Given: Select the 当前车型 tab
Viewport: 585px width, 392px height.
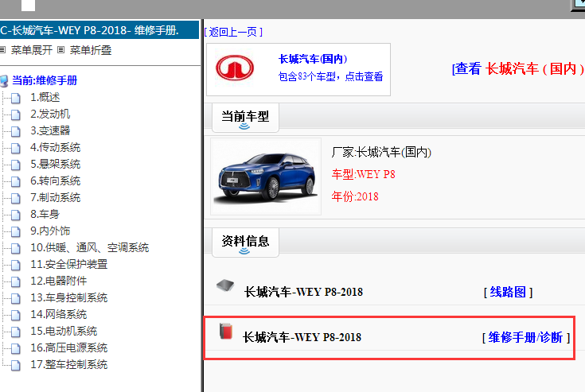Looking at the screenshot, I should point(245,118).
